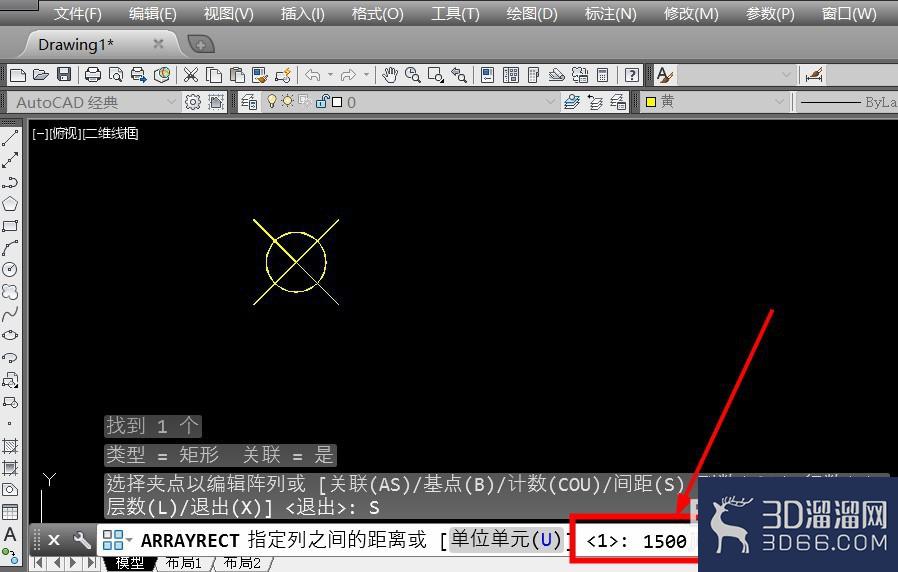Select the Revision Cloud tool
This screenshot has height=572, width=898.
click(10, 291)
